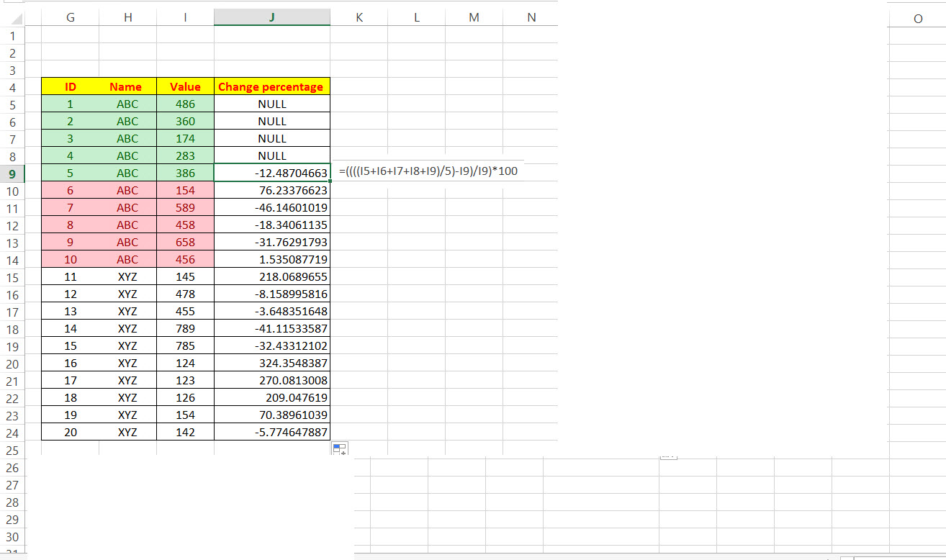This screenshot has height=560, width=946.
Task: Select cell with value 145
Action: tap(185, 276)
